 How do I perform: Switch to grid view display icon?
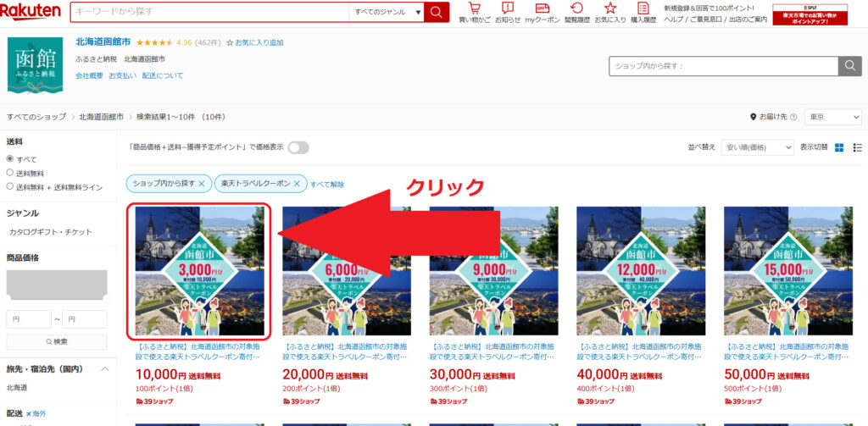coord(839,147)
